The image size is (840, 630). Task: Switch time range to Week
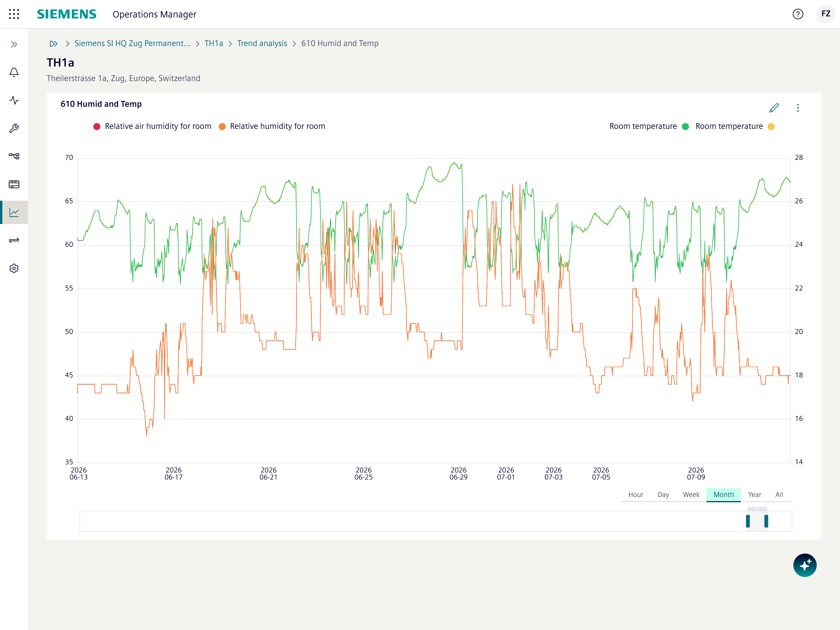(691, 494)
